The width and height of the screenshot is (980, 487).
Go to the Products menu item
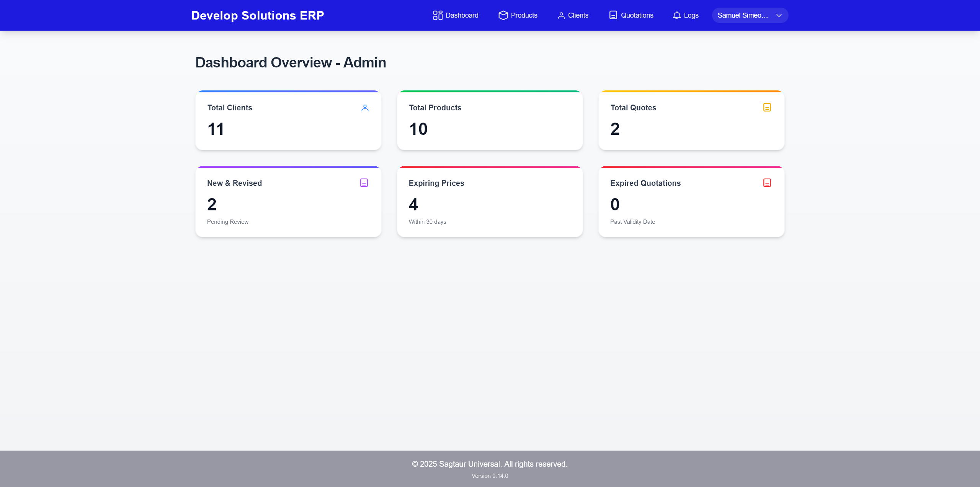coord(524,15)
